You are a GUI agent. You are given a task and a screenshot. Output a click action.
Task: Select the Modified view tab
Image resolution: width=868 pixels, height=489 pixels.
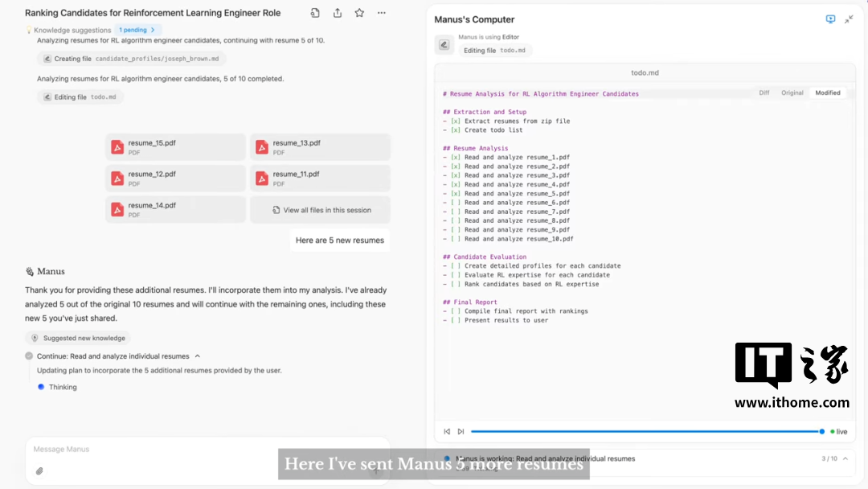click(828, 93)
